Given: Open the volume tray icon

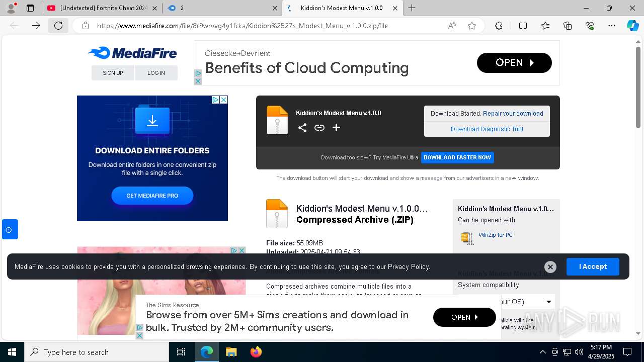Looking at the screenshot, I should (579, 352).
